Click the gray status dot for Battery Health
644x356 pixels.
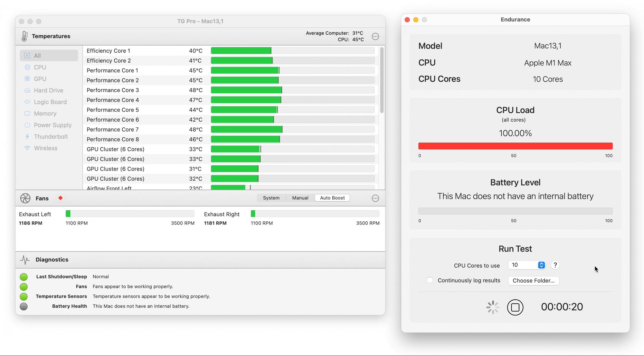[24, 306]
